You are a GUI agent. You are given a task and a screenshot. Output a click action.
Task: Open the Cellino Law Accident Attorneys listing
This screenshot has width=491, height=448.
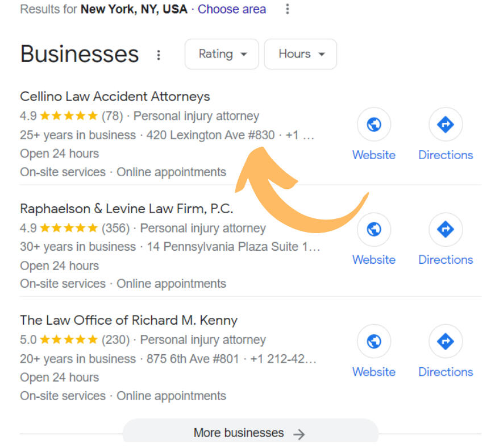coord(115,97)
